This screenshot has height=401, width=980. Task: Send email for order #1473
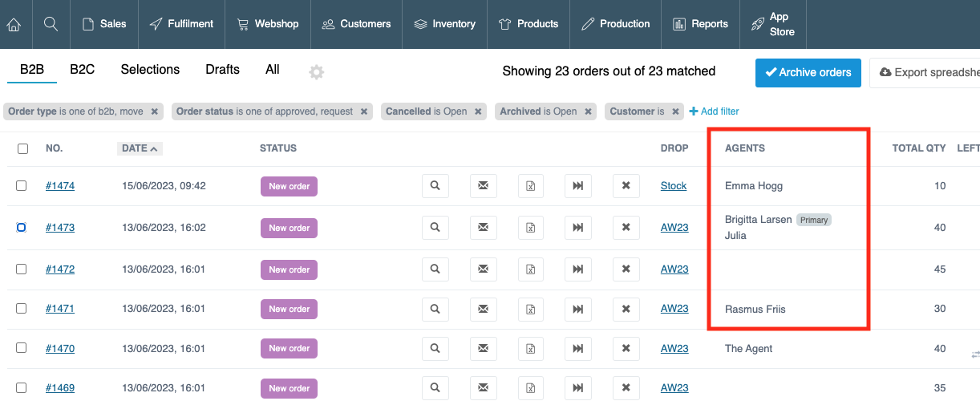[483, 228]
